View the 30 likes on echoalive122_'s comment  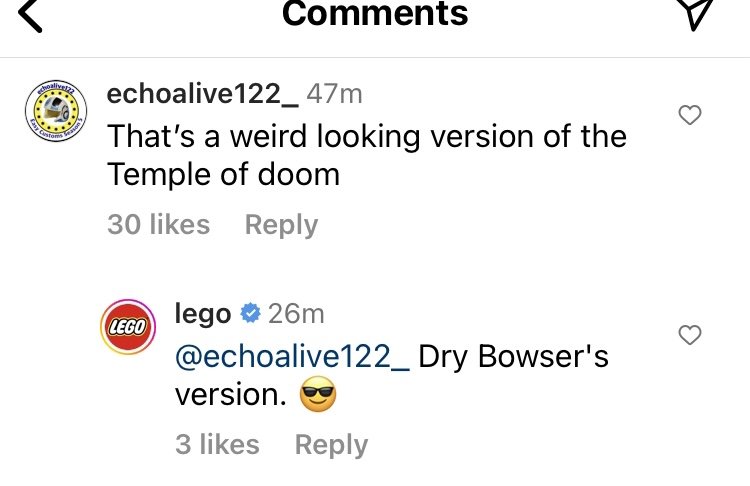158,225
